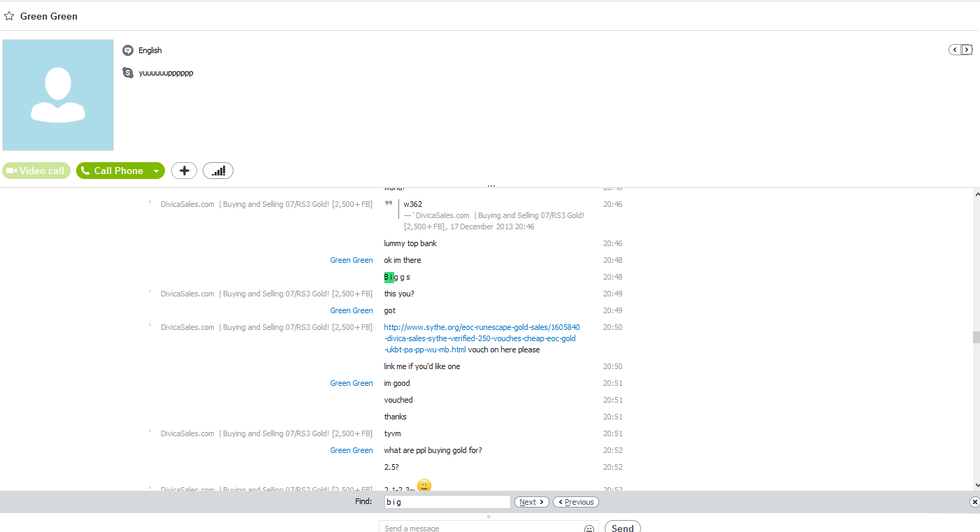Expand the Call Phone dropdown arrow
The image size is (980, 532).
[x=157, y=171]
